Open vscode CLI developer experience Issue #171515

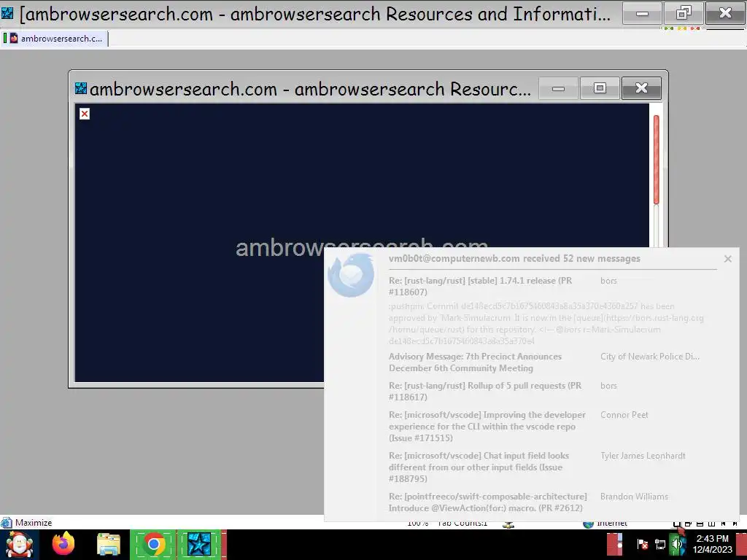click(x=487, y=426)
